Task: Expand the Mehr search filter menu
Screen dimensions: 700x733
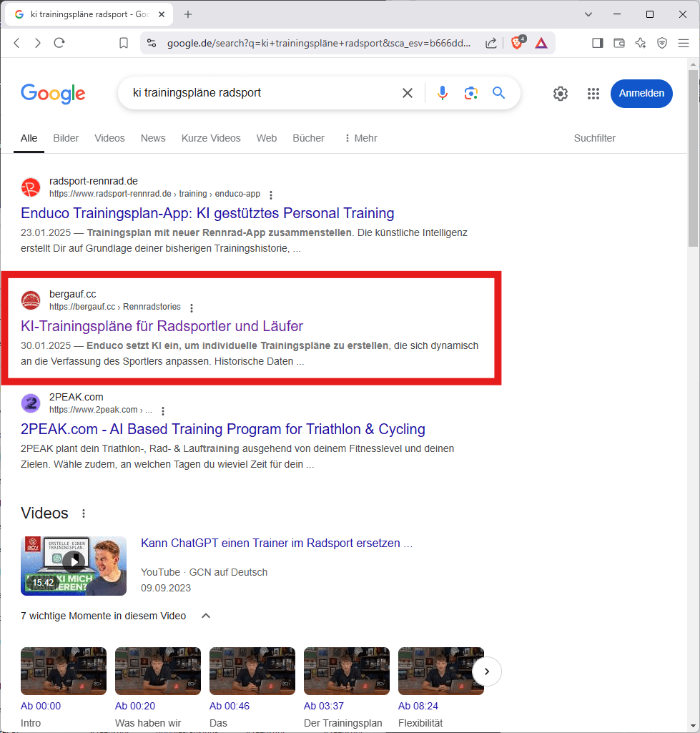Action: [x=360, y=138]
